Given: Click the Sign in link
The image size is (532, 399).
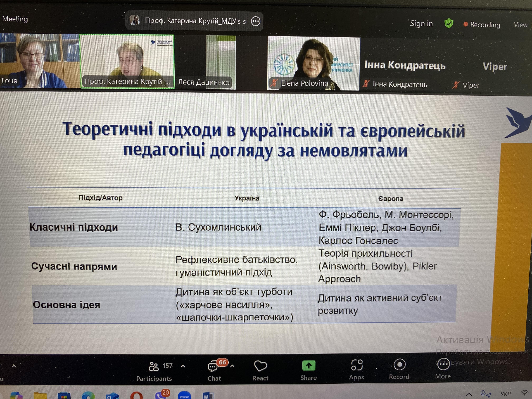Looking at the screenshot, I should click(x=421, y=24).
